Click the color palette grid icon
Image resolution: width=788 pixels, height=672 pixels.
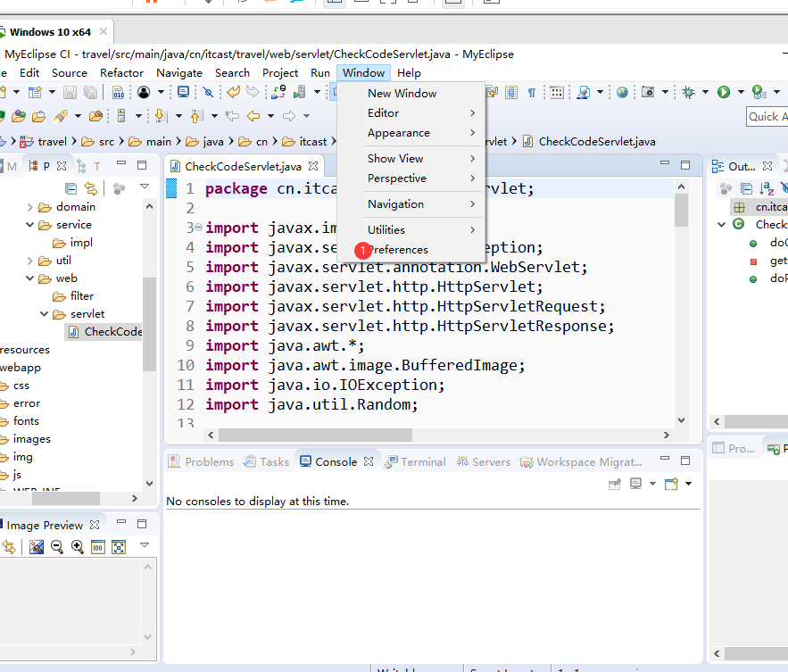(557, 93)
